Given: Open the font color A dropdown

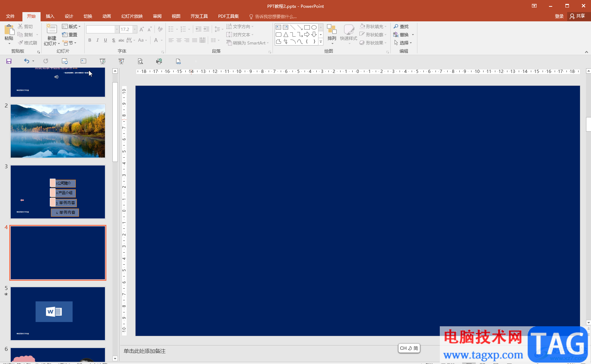Looking at the screenshot, I should pyautogui.click(x=162, y=40).
